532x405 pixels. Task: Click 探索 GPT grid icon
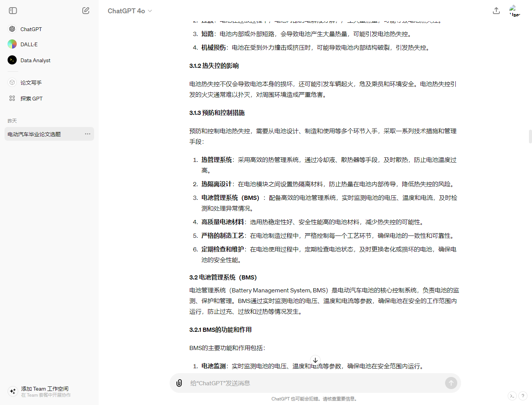point(12,99)
